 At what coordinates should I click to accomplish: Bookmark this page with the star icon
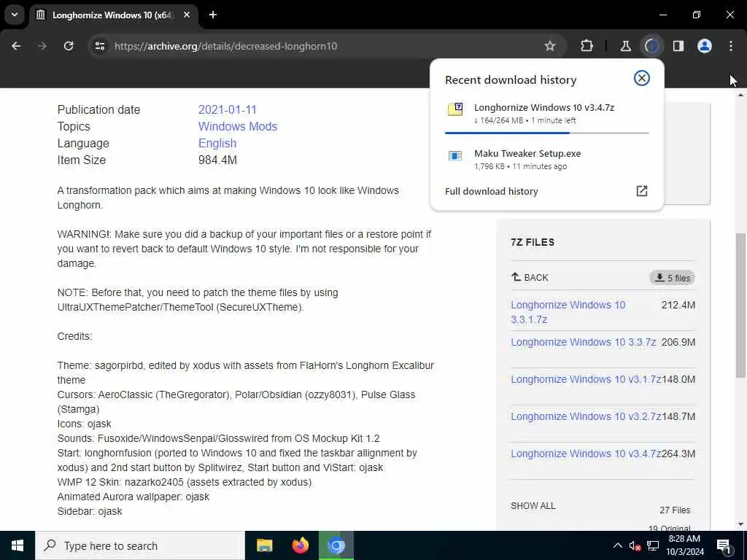(x=550, y=46)
